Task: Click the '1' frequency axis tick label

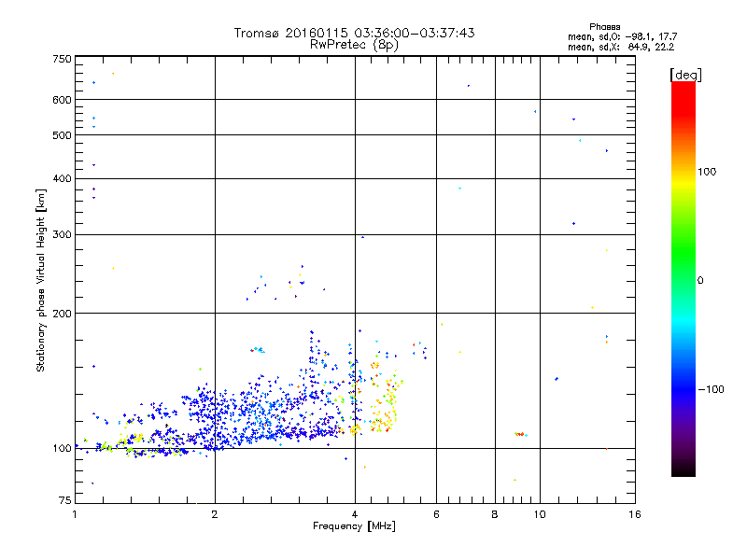Action: pyautogui.click(x=75, y=514)
